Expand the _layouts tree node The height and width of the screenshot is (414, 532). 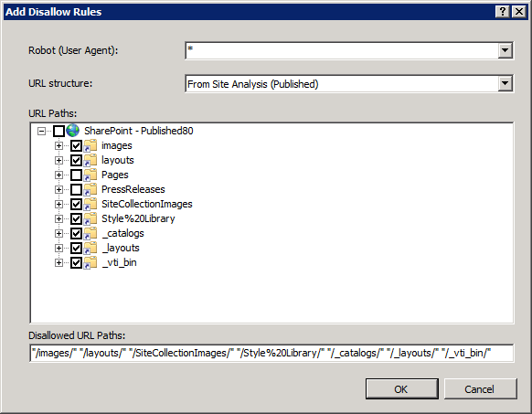(59, 248)
